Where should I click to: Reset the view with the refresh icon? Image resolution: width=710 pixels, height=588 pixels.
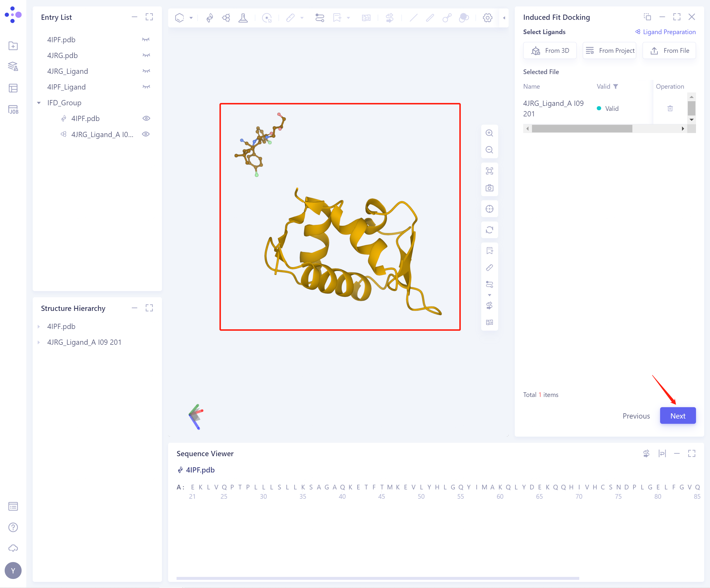click(x=490, y=230)
